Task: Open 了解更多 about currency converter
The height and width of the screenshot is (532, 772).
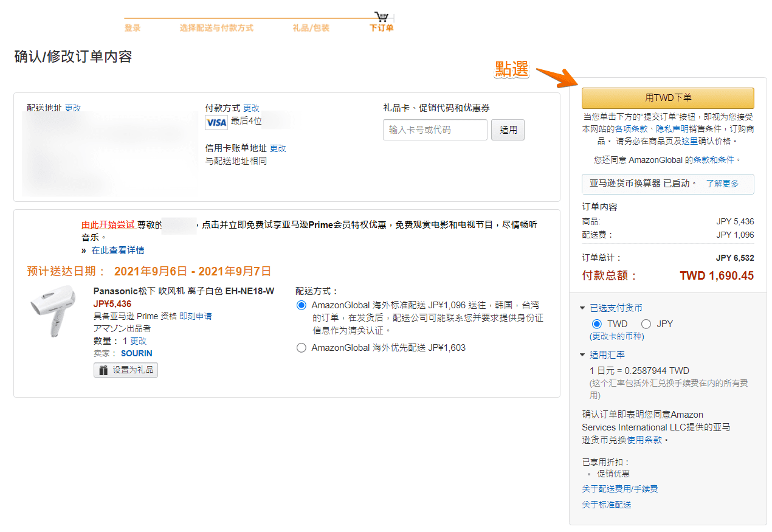Action: coord(723,184)
